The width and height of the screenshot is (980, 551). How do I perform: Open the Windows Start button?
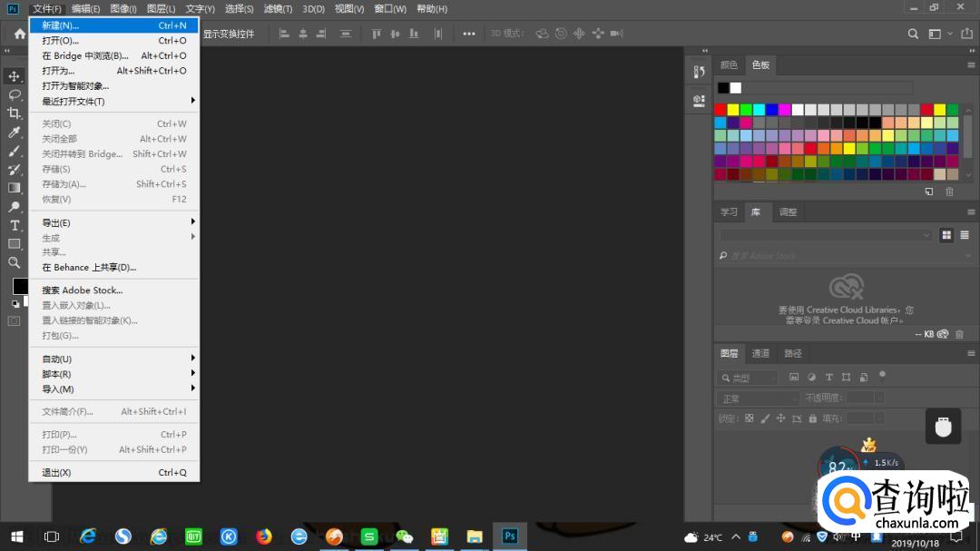pos(17,536)
